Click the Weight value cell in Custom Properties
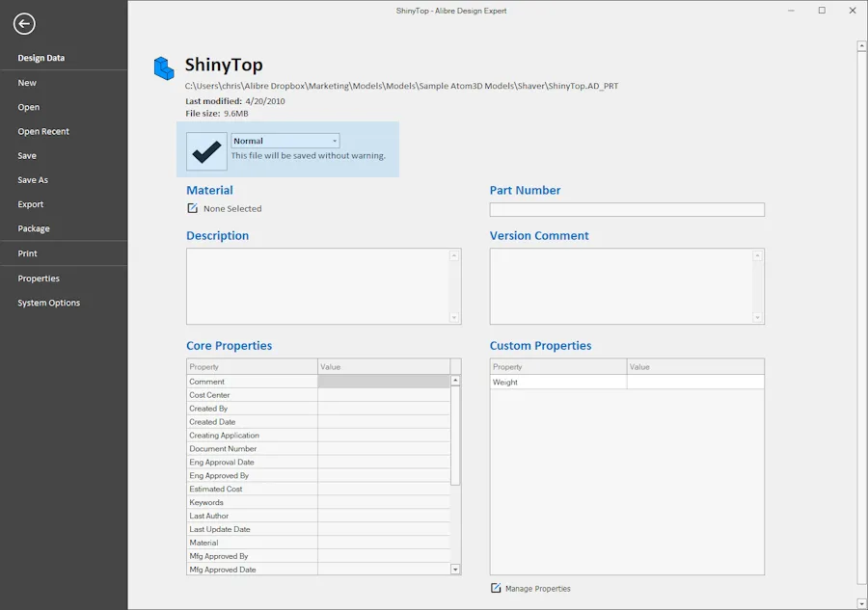The height and width of the screenshot is (610, 868). 695,383
